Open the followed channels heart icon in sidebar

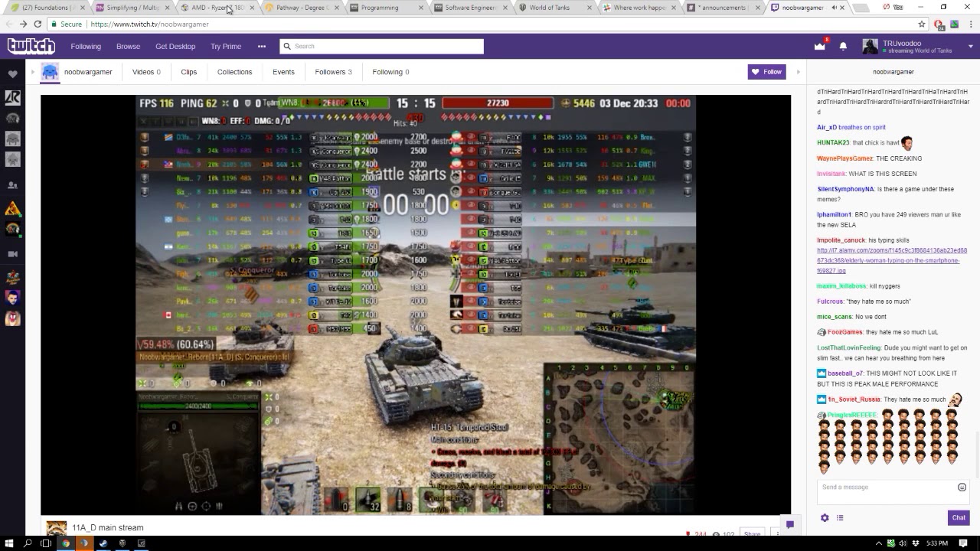pos(12,74)
